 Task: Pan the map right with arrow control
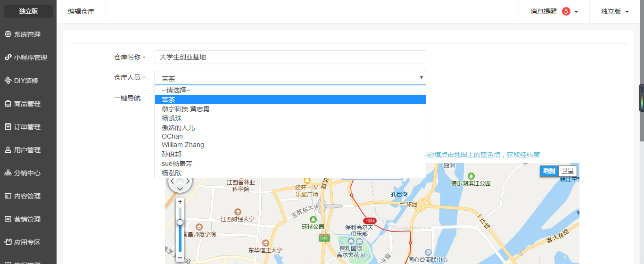point(188,181)
